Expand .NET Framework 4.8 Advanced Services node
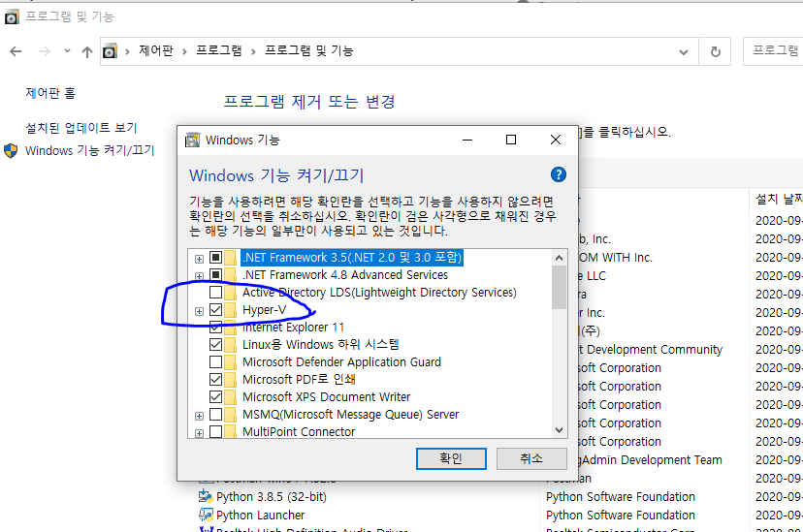This screenshot has width=803, height=532. 199,276
